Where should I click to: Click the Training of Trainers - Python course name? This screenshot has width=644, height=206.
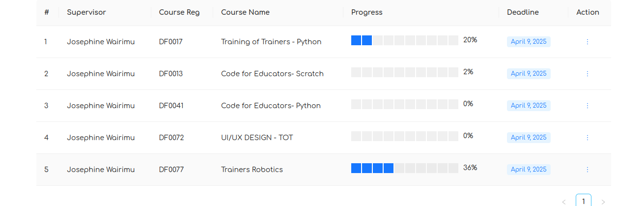(271, 42)
